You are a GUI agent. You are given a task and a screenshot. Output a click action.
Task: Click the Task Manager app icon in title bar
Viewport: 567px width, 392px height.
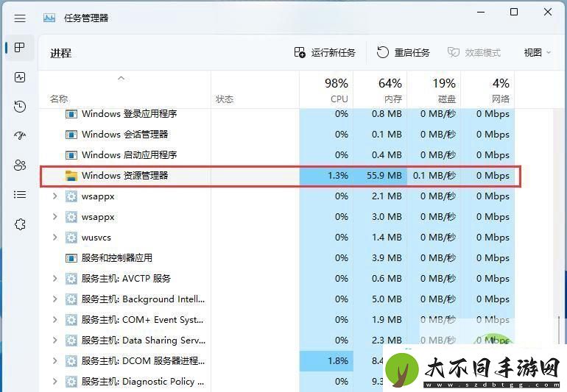coord(49,18)
